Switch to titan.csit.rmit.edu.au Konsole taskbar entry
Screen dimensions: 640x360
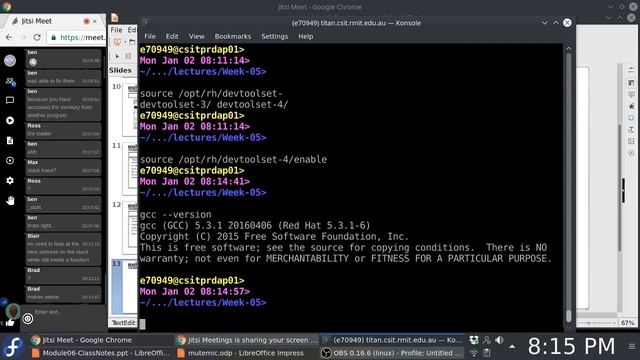pos(392,340)
